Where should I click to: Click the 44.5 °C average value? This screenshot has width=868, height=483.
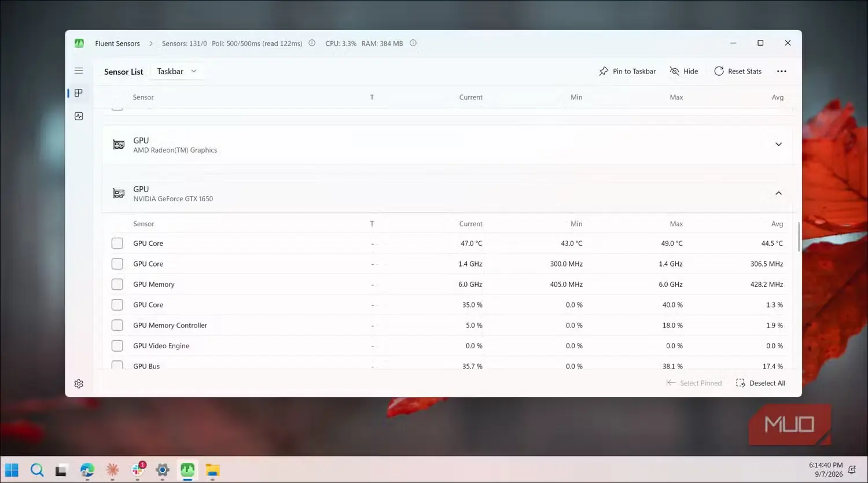click(772, 244)
